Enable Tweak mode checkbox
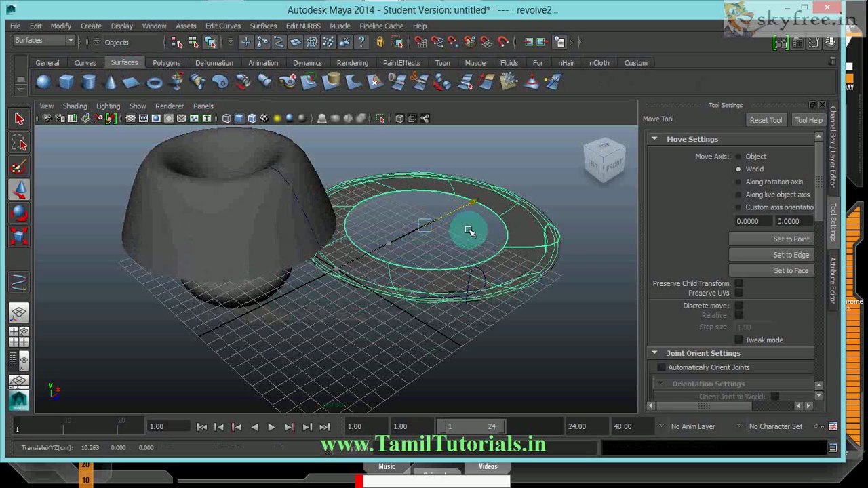Image resolution: width=868 pixels, height=488 pixels. coord(738,340)
